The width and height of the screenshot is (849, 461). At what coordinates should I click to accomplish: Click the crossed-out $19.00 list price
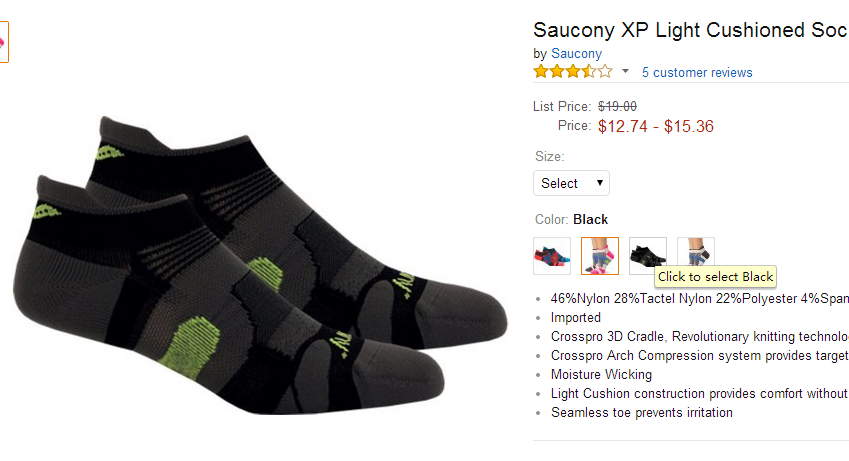[x=617, y=107]
